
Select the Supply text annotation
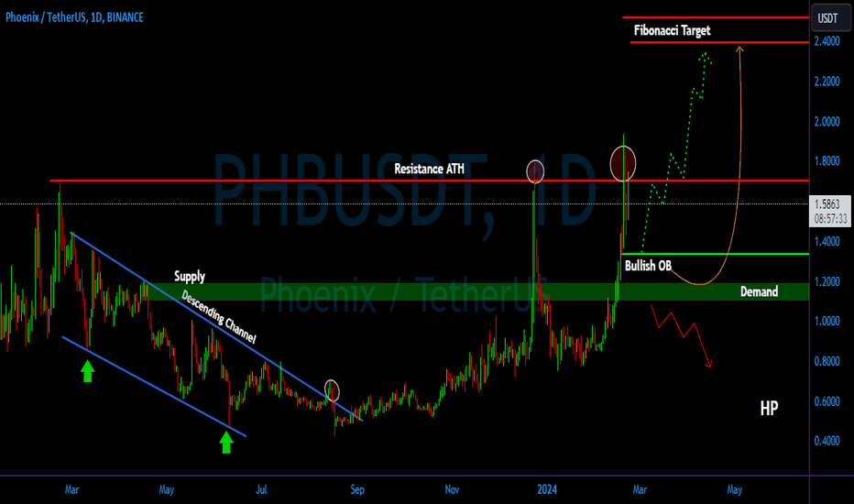[190, 276]
